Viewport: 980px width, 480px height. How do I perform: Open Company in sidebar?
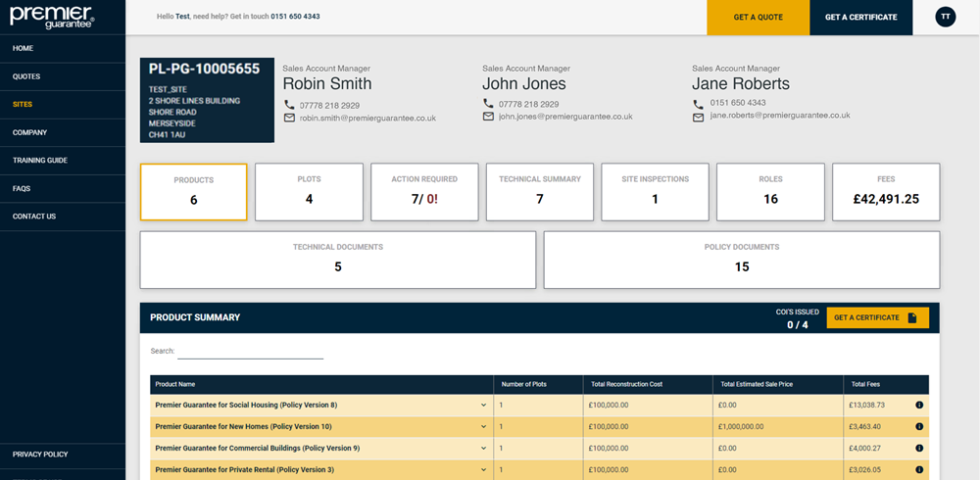pyautogui.click(x=63, y=132)
